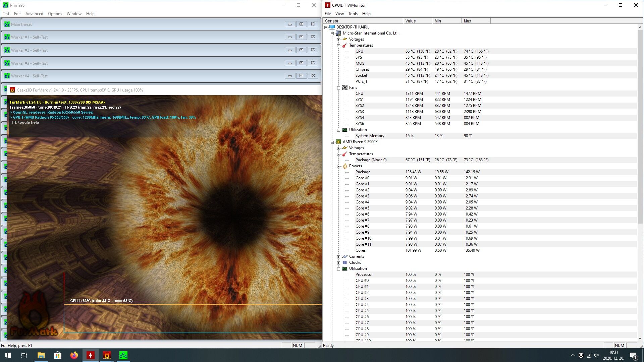Open Prime95 Window menu
This screenshot has width=644, height=362.
[x=74, y=14]
